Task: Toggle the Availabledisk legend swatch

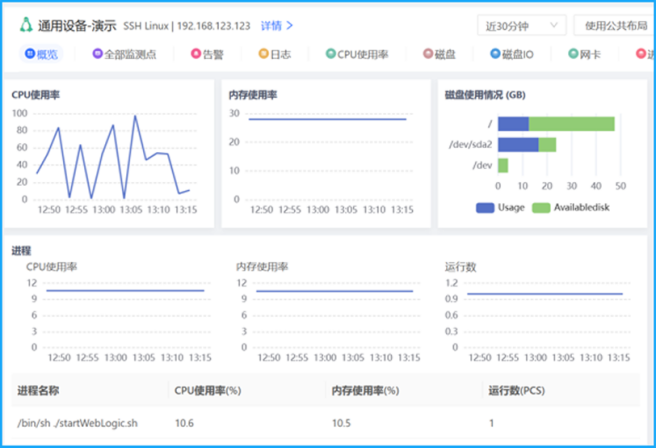Action: pyautogui.click(x=541, y=207)
